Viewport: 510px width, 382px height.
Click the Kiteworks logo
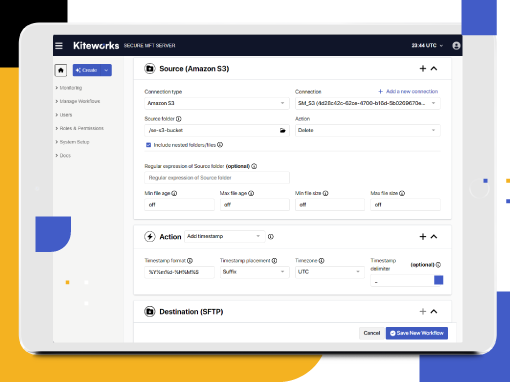96,46
